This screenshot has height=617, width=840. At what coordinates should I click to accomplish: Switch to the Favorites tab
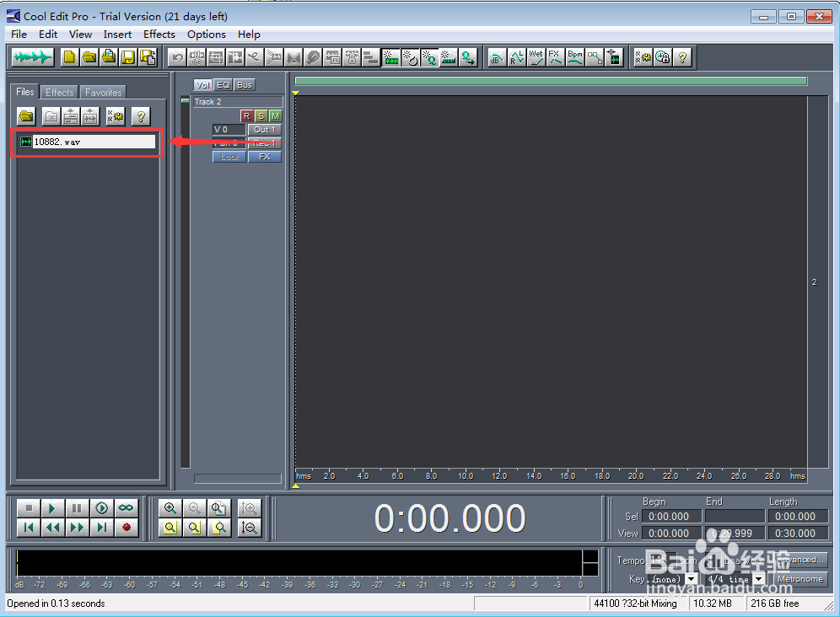pos(104,93)
